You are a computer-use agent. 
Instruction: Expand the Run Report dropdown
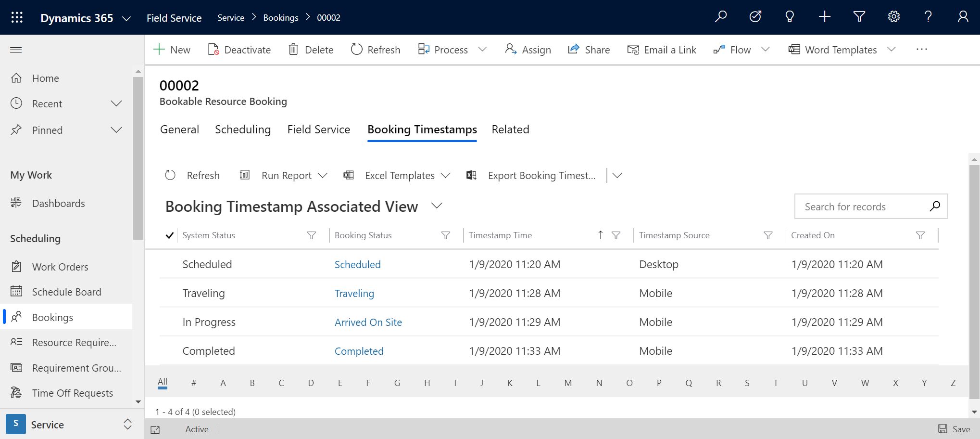tap(323, 176)
